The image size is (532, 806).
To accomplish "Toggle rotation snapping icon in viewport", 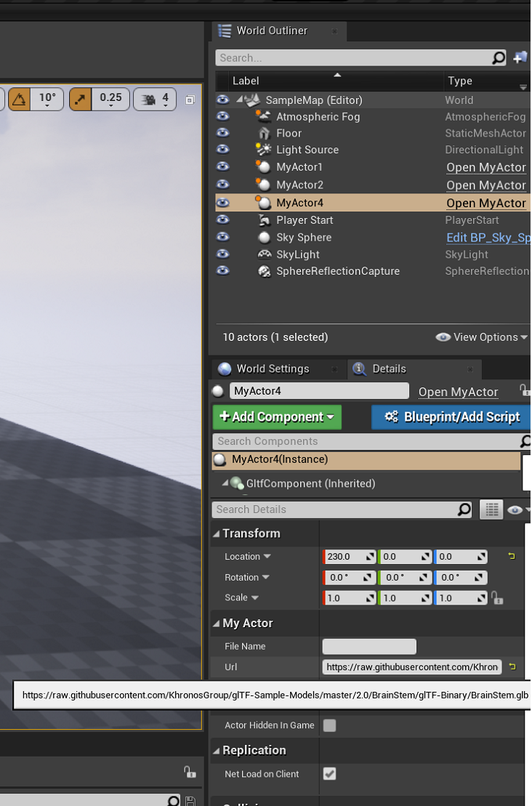I will [20, 100].
